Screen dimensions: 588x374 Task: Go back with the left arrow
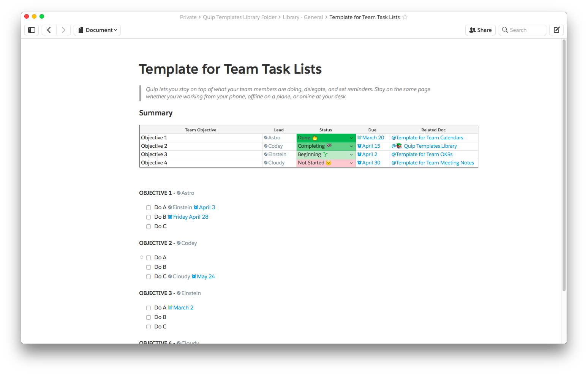49,30
